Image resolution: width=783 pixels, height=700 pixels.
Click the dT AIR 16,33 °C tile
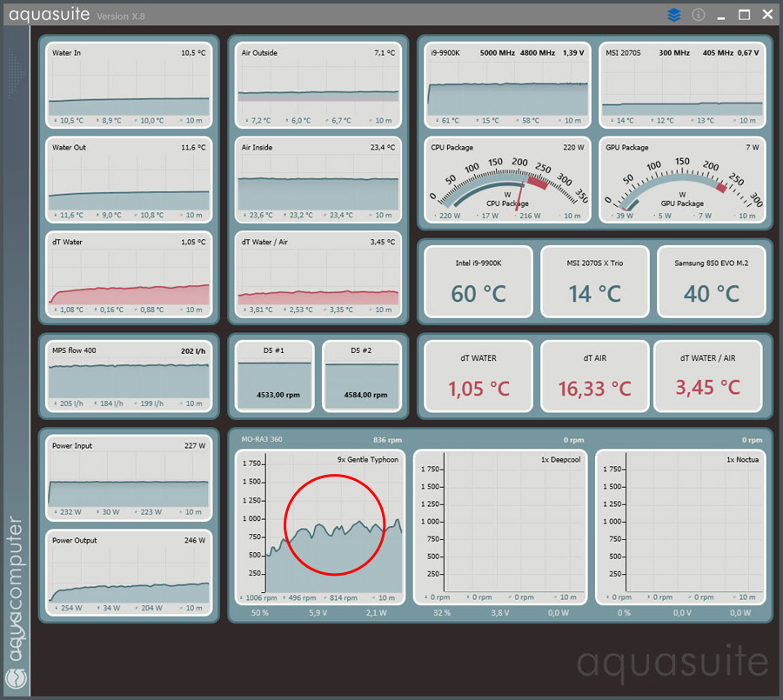pyautogui.click(x=595, y=377)
